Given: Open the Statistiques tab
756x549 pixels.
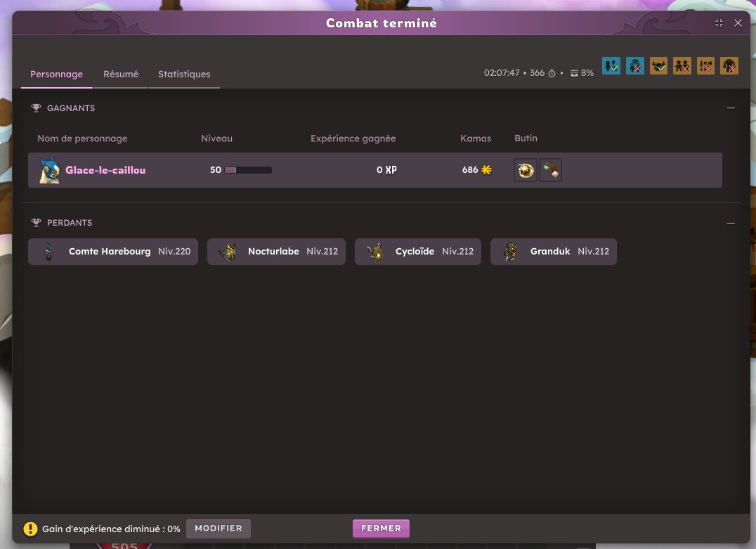Looking at the screenshot, I should tap(184, 74).
